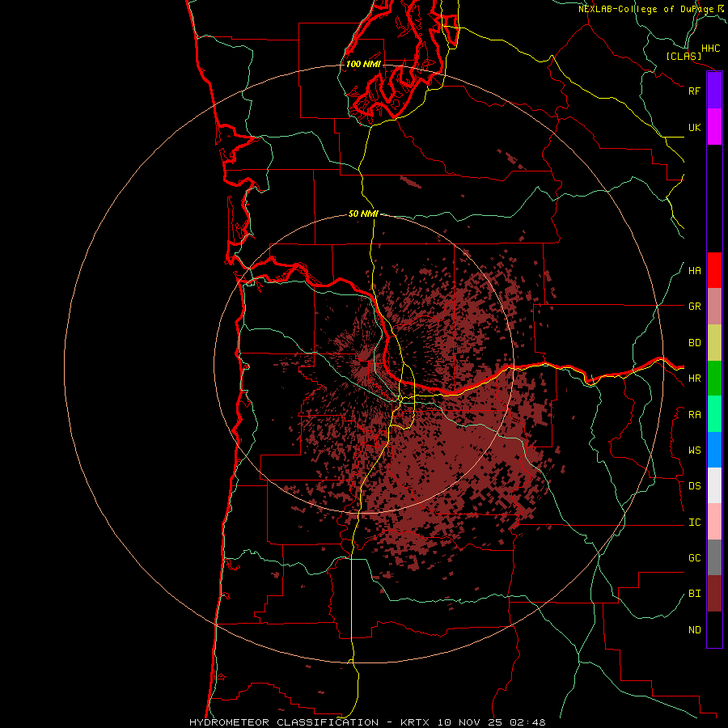
Task: Click the [CLAS] label above the legend
Action: pos(684,56)
